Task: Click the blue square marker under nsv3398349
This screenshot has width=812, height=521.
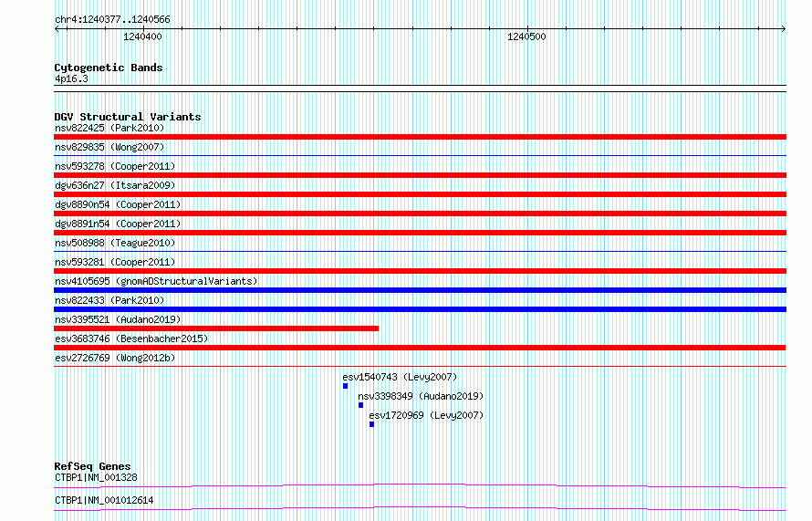Action: point(361,405)
